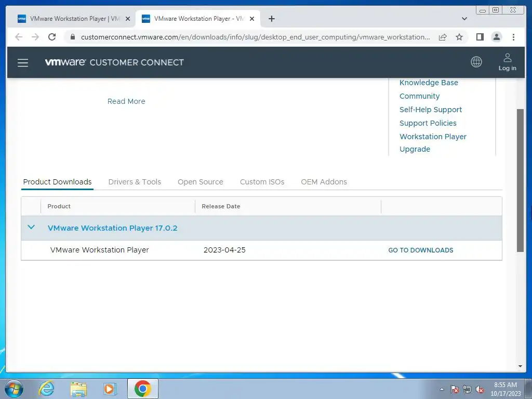Click the muted volume tray icon
Screen dimensions: 532x399
tap(480, 390)
